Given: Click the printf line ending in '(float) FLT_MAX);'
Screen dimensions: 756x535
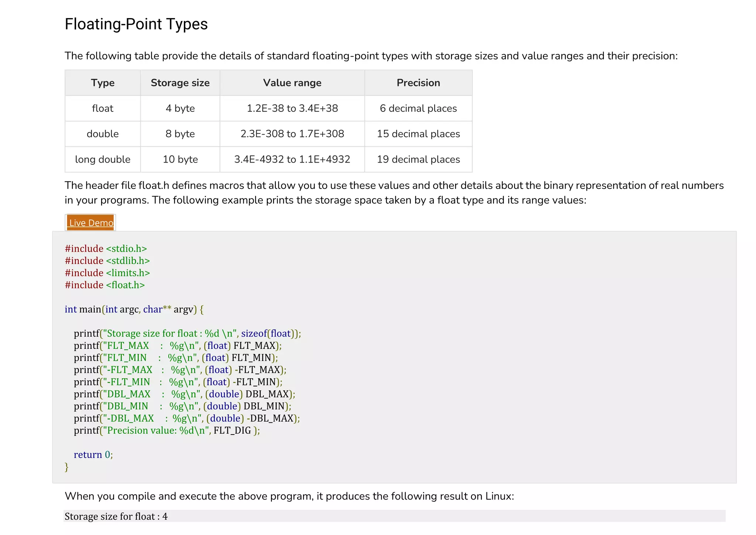Looking at the screenshot, I should [x=178, y=346].
